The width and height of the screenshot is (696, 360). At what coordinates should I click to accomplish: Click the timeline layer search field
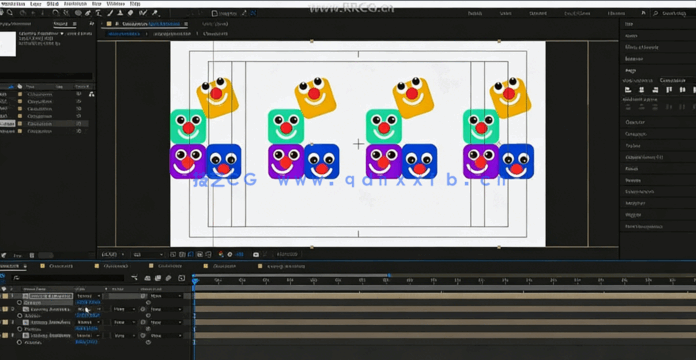coord(67,278)
